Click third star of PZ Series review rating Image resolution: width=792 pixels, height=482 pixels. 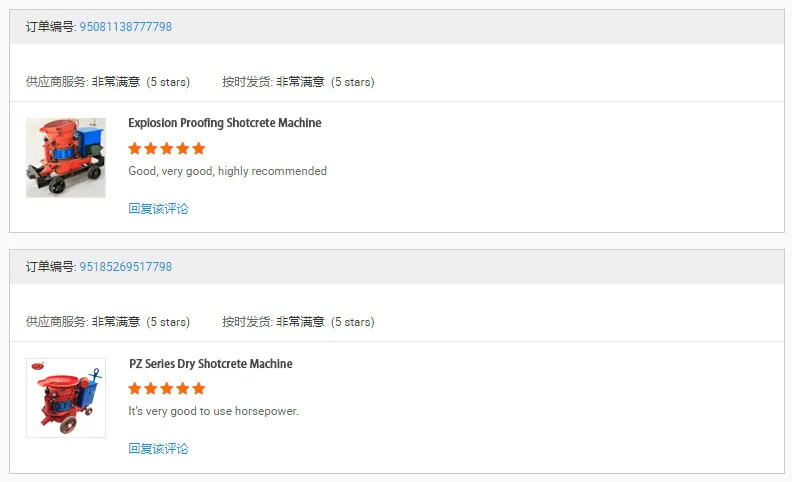(x=167, y=389)
